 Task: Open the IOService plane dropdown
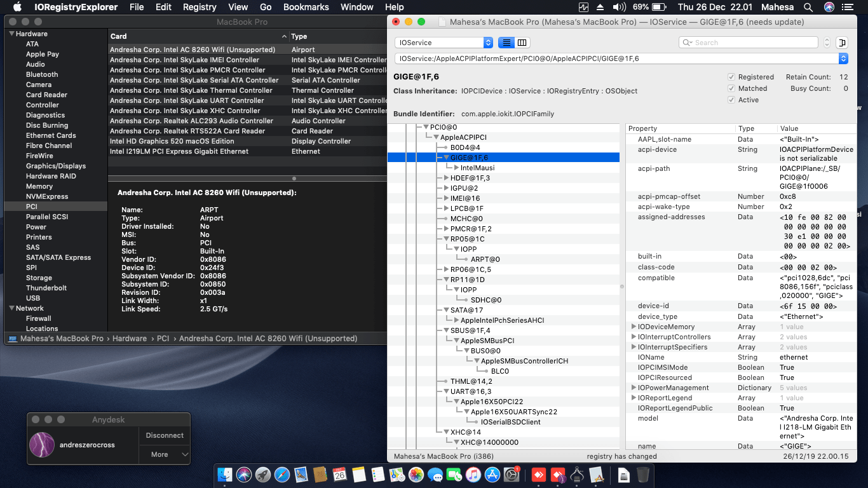[x=444, y=43]
